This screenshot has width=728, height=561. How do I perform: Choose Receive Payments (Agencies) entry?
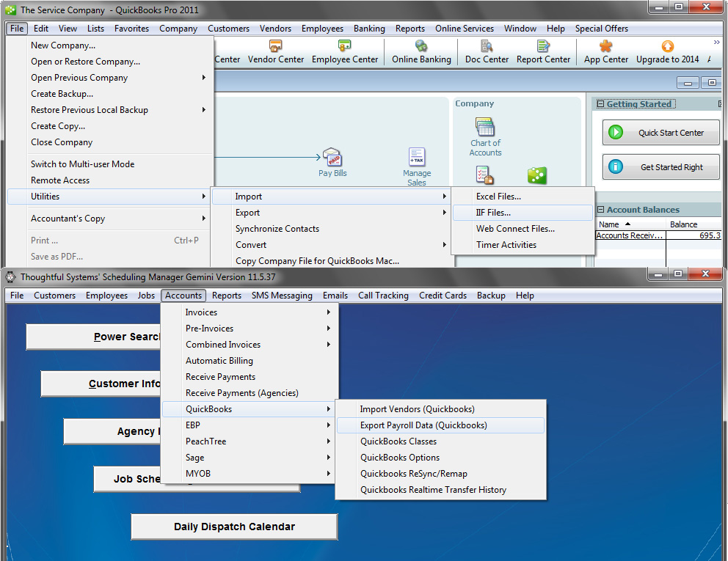[x=249, y=393]
